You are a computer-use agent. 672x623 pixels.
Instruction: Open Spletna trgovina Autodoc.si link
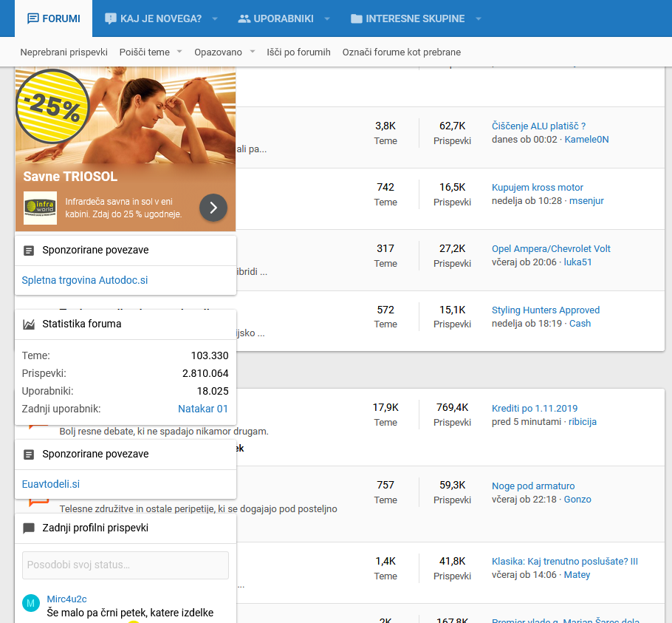coord(85,280)
